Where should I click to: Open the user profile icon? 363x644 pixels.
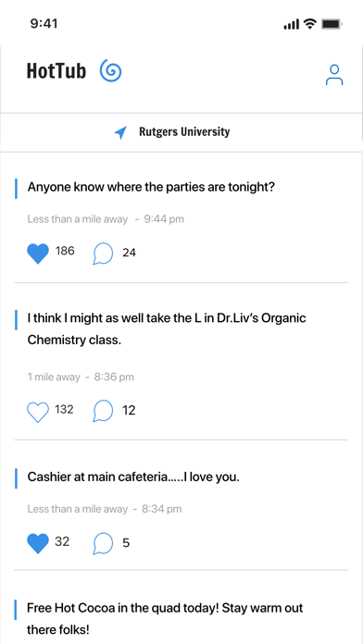coord(334,75)
